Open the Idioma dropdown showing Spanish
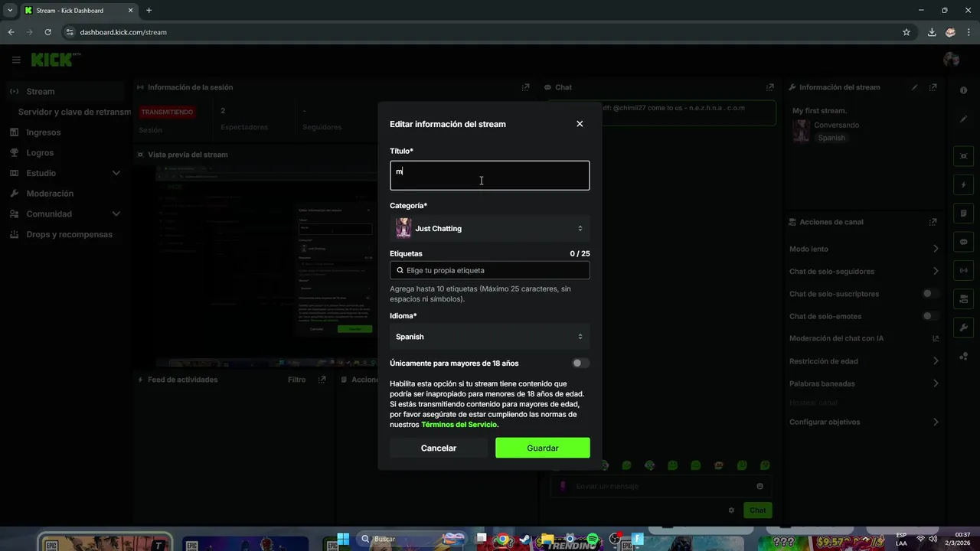This screenshot has width=980, height=551. pos(490,337)
